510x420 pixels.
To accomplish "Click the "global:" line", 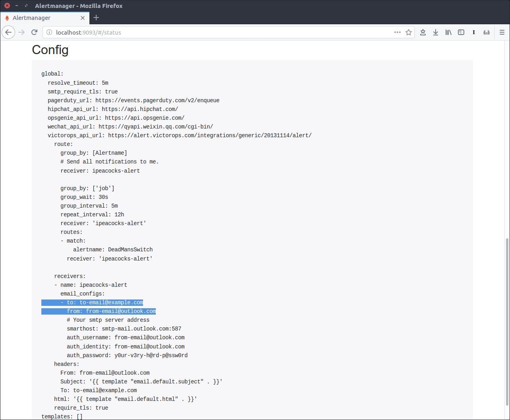I will (x=52, y=74).
